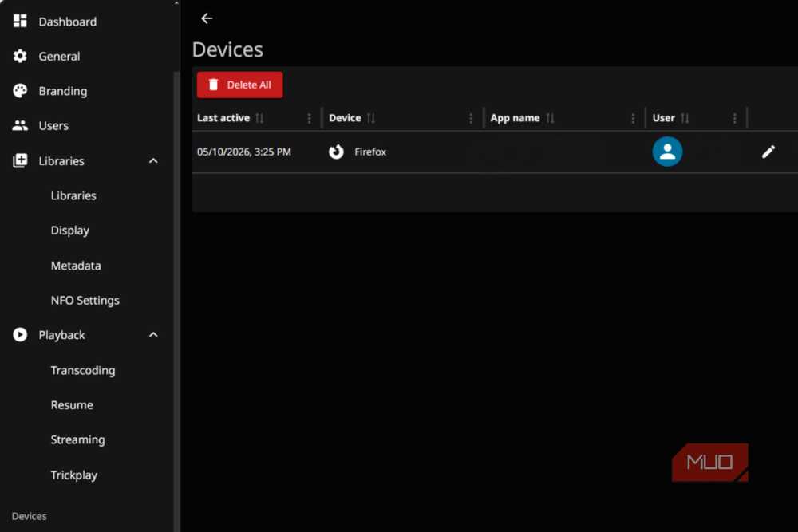Screen dimensions: 798x532
Task: Click the Last active column header
Action: coord(223,118)
